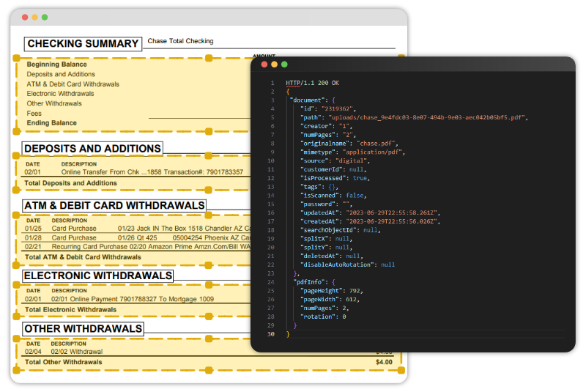Click the ATM & DEBIT CARD WITHDRAWALS heading
The width and height of the screenshot is (586, 392).
[x=114, y=205]
